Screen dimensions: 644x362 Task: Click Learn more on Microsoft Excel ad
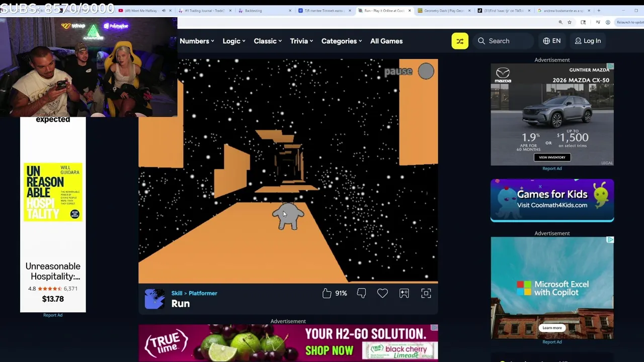(x=552, y=328)
